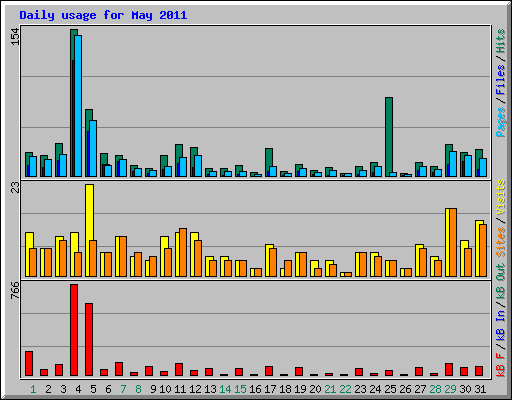This screenshot has width=512, height=400.
Task: Click day 29 on the x-axis
Action: [x=450, y=389]
